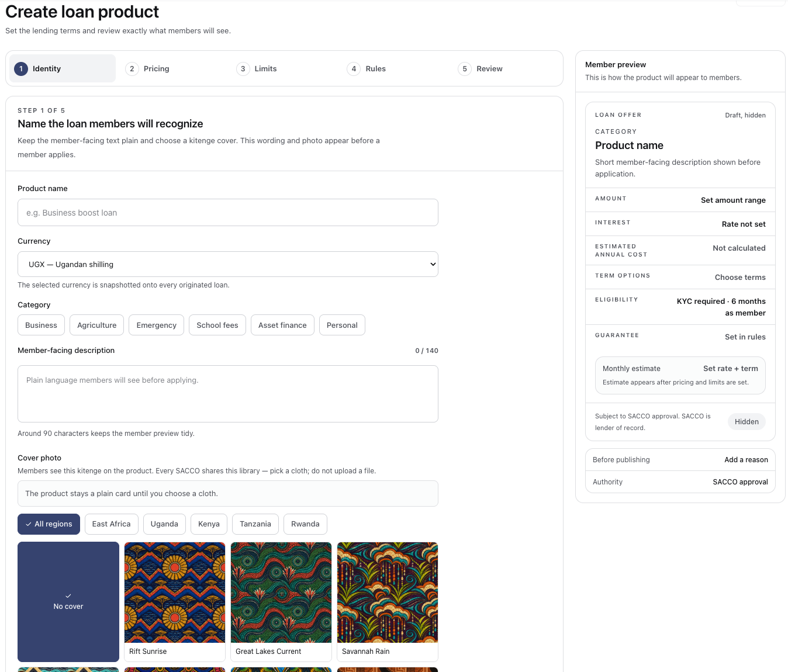Filter cover photos by Tanzania

click(x=255, y=524)
